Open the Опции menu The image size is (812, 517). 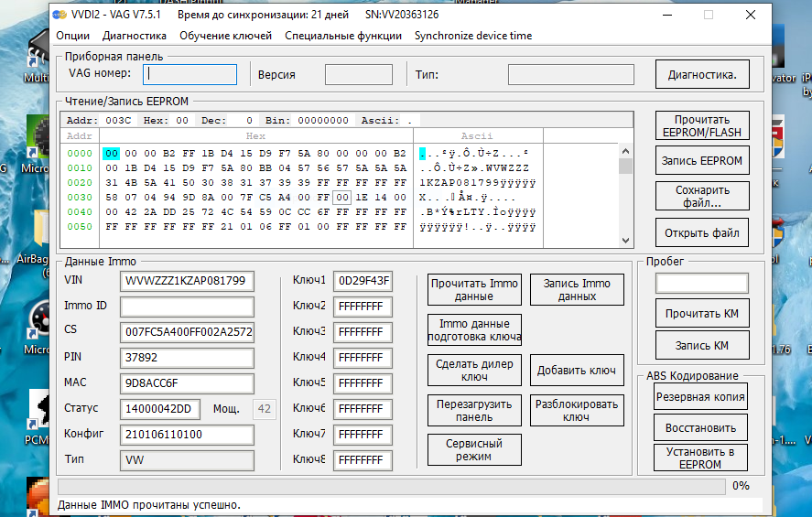pos(72,36)
